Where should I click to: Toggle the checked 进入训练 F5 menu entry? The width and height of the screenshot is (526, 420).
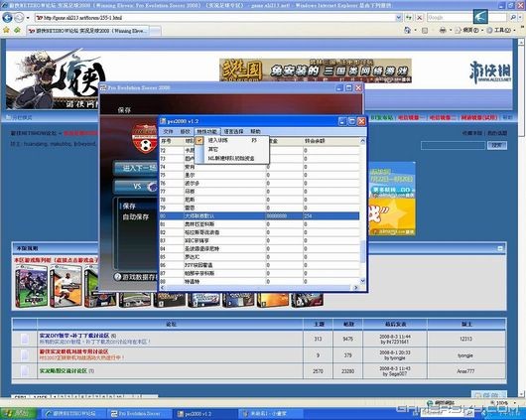click(x=232, y=140)
